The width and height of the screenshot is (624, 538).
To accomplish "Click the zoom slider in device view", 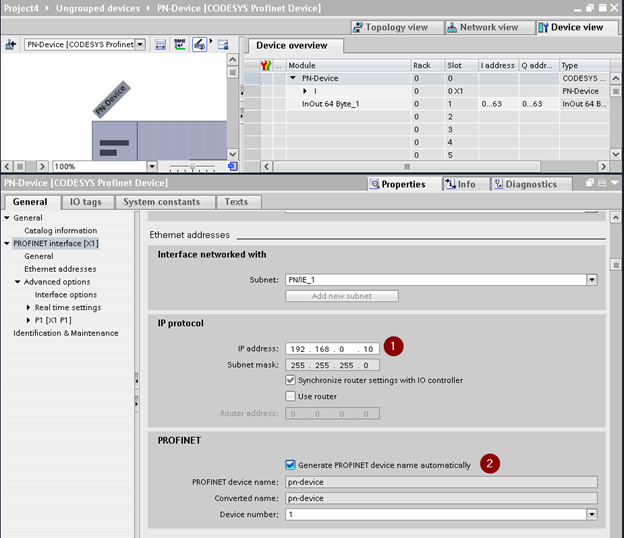I will [x=192, y=167].
